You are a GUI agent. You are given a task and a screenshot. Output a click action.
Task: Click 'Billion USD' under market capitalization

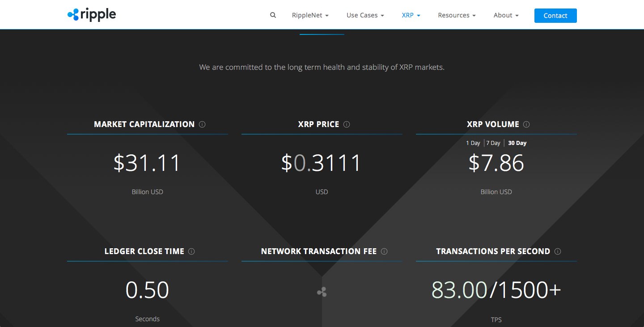click(147, 192)
